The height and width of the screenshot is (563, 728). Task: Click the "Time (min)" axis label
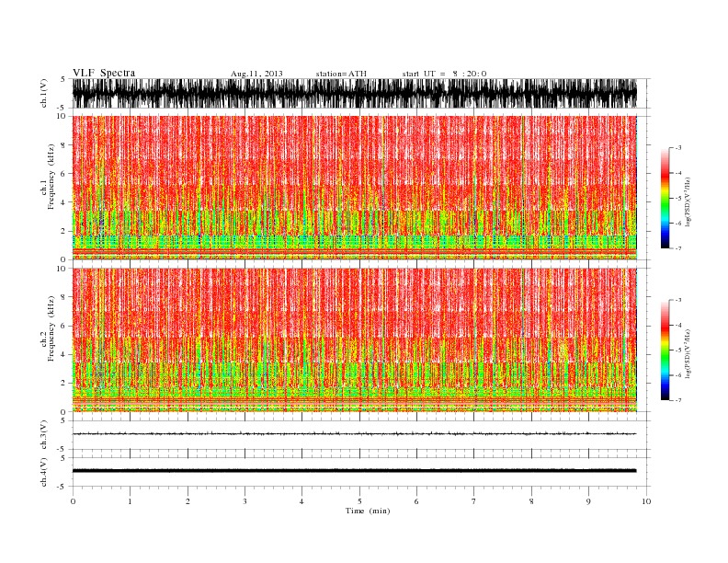tap(368, 511)
